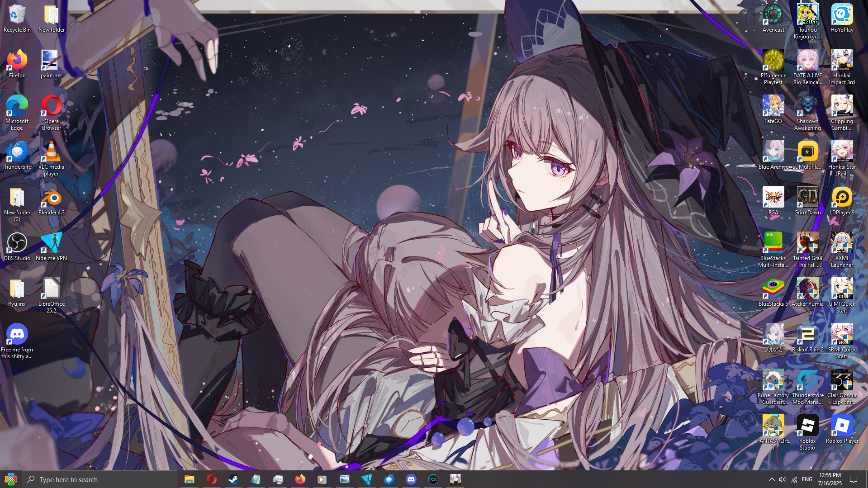868x488 pixels.
Task: Select the Ryujinx folder icon
Action: pos(17,293)
